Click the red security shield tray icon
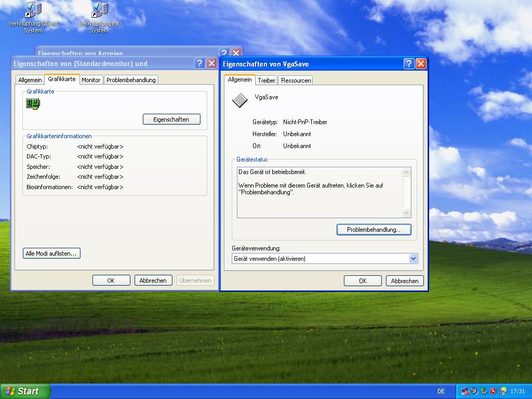Viewport: 532px width, 399px height. [x=494, y=391]
